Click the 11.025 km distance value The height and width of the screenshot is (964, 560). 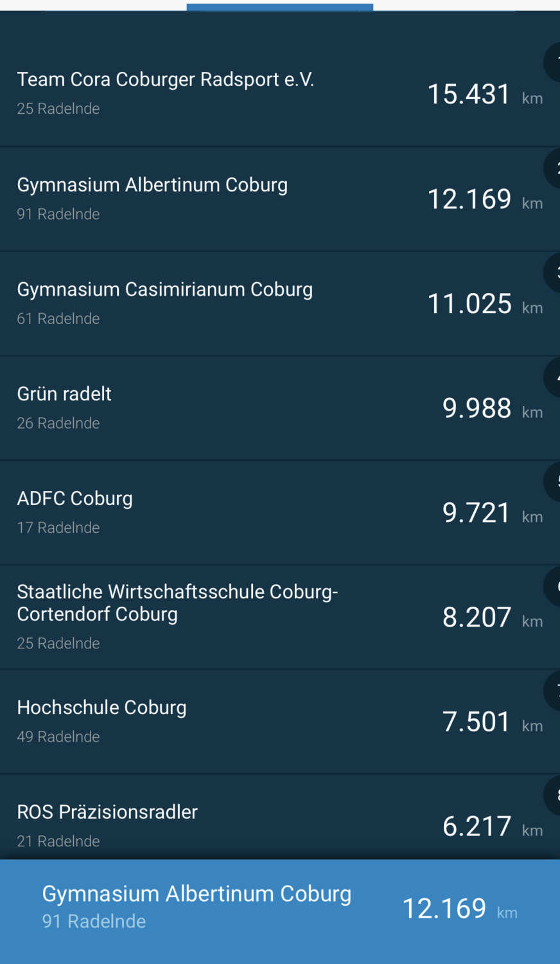(469, 304)
